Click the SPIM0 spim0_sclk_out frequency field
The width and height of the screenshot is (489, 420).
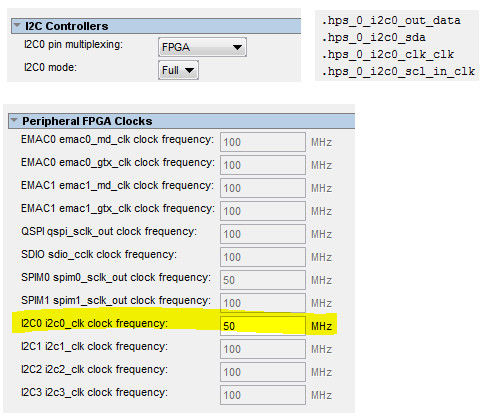[263, 280]
